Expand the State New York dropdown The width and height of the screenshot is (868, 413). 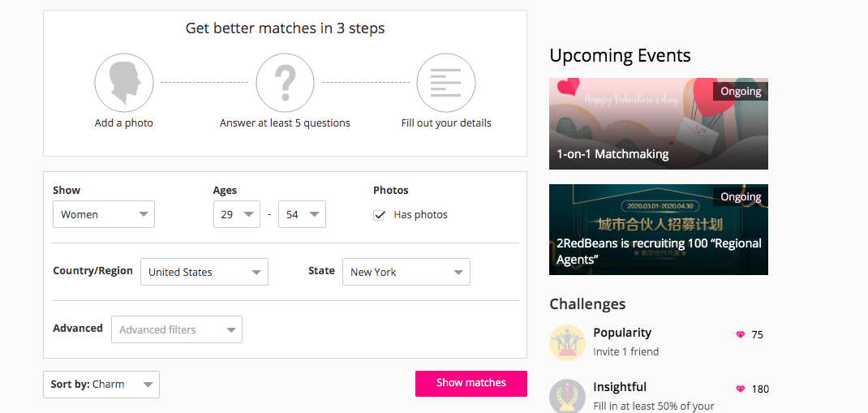coord(406,272)
